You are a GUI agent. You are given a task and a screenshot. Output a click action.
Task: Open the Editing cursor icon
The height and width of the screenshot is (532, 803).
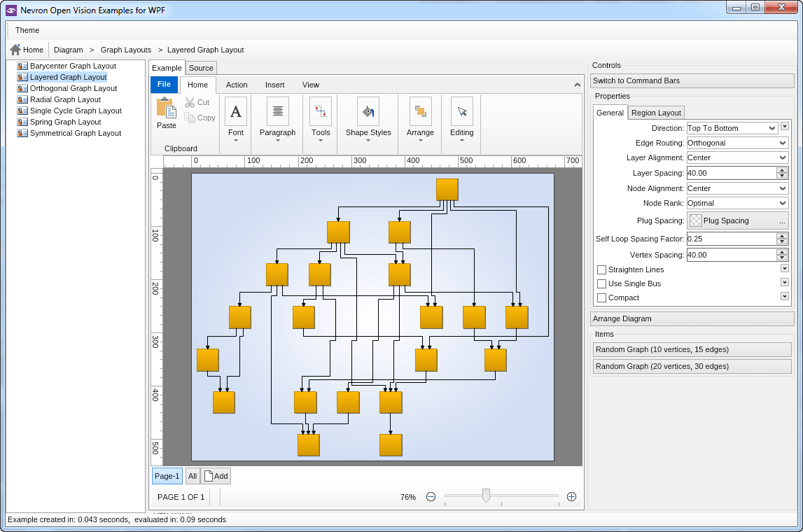461,111
